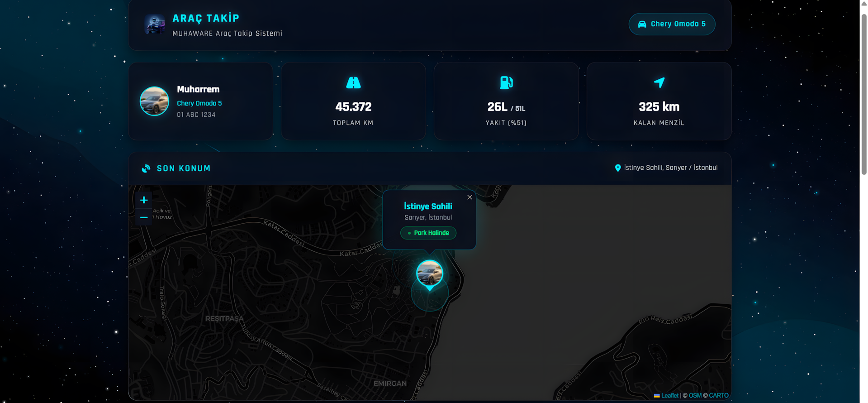Click the İstinye Sahili popup title
The height and width of the screenshot is (403, 868).
coord(428,206)
